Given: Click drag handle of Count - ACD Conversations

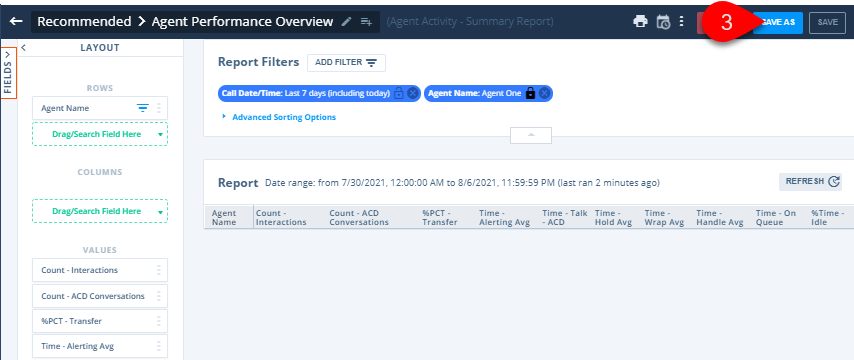Looking at the screenshot, I should (x=158, y=296).
